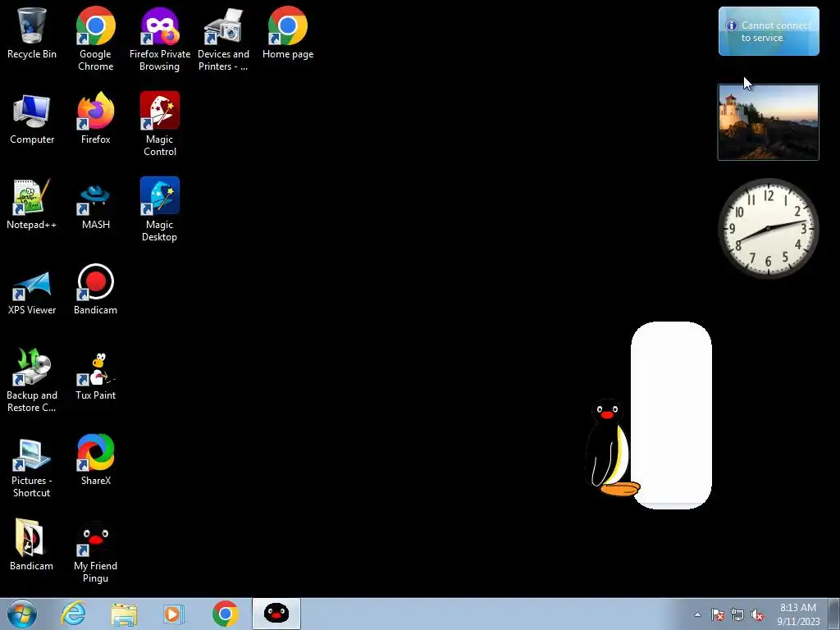The width and height of the screenshot is (840, 630).
Task: Click the Show desktop button at the taskbar end
Action: (x=834, y=614)
